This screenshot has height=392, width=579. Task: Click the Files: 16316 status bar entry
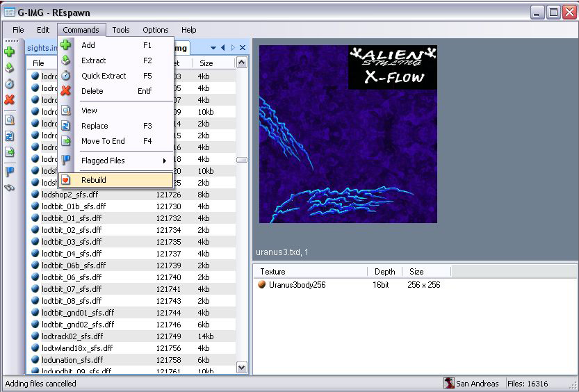click(x=528, y=384)
